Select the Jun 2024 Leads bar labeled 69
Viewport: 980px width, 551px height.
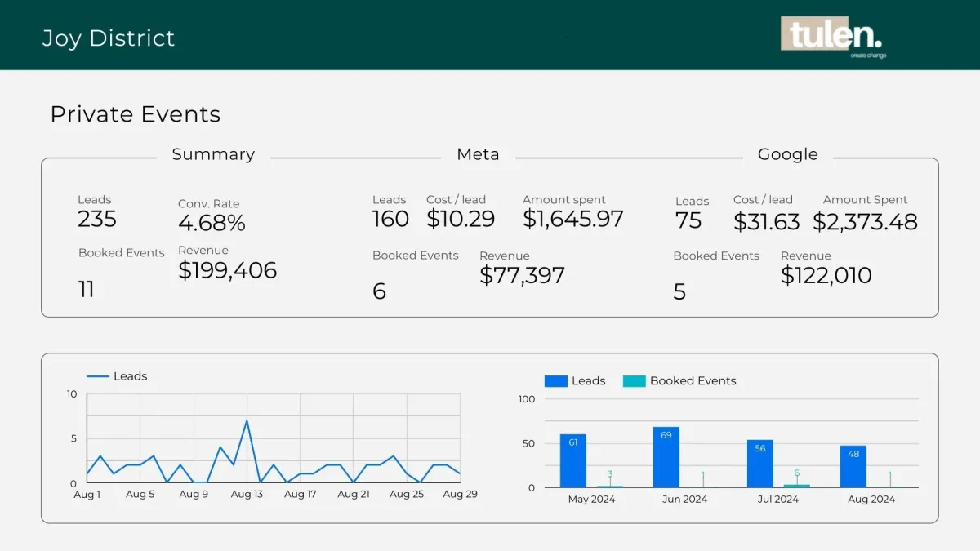[666, 457]
